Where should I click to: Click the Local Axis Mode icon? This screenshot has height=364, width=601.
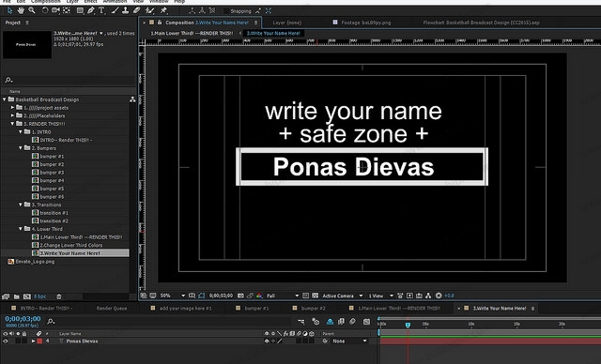pyautogui.click(x=192, y=10)
